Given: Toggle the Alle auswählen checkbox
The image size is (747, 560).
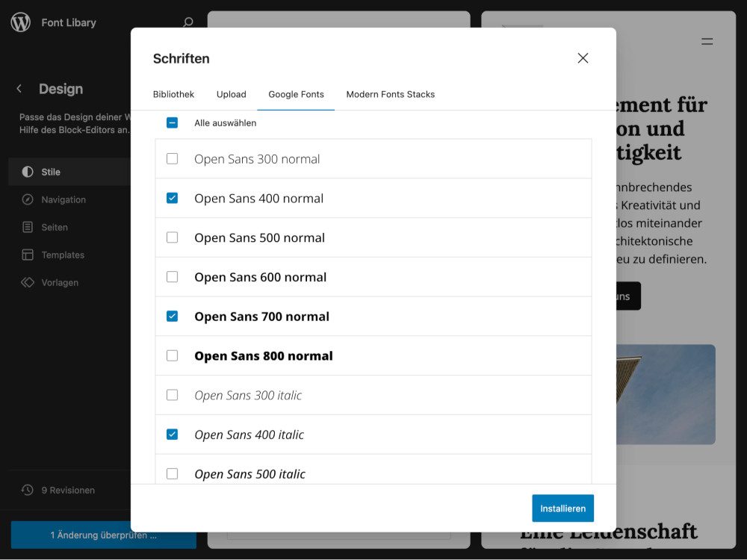Looking at the screenshot, I should click(x=172, y=122).
